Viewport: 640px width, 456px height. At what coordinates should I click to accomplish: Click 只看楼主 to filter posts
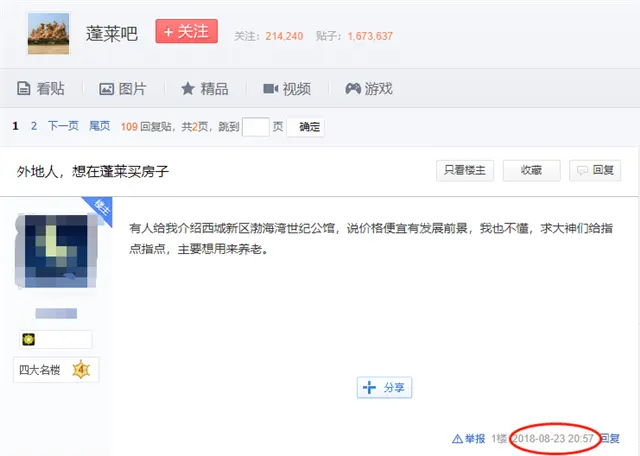click(x=465, y=170)
